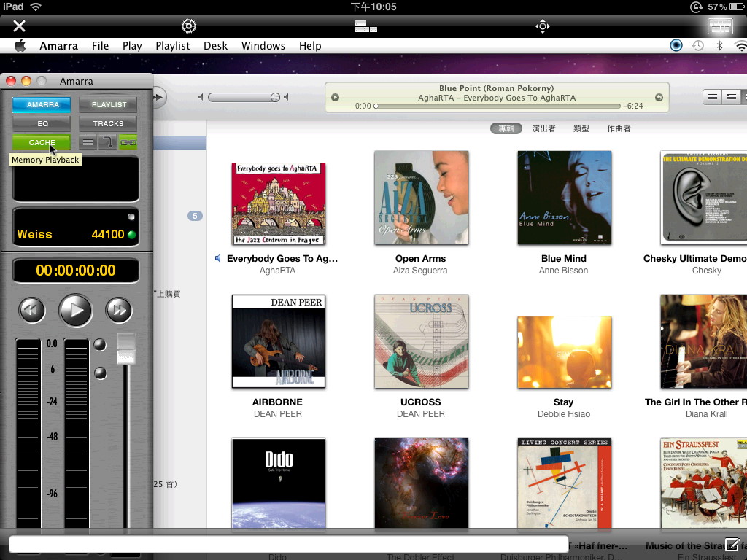Select the 作曲者 composers tab
This screenshot has height=560, width=747.
(619, 128)
